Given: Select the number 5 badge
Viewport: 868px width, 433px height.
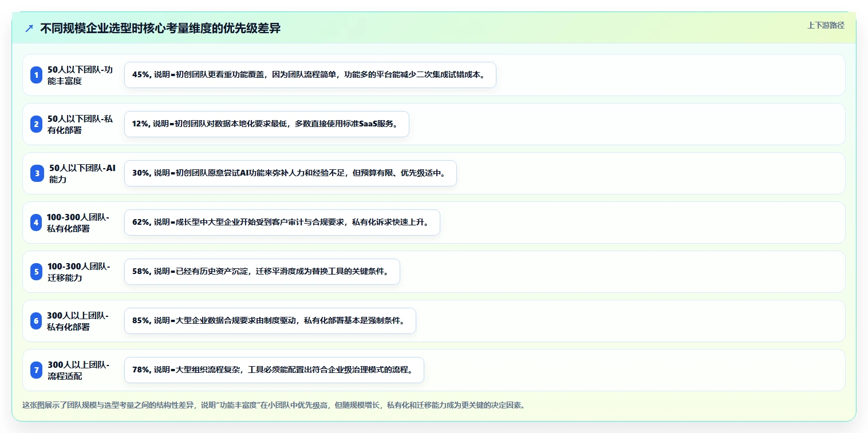Looking at the screenshot, I should click(x=37, y=272).
